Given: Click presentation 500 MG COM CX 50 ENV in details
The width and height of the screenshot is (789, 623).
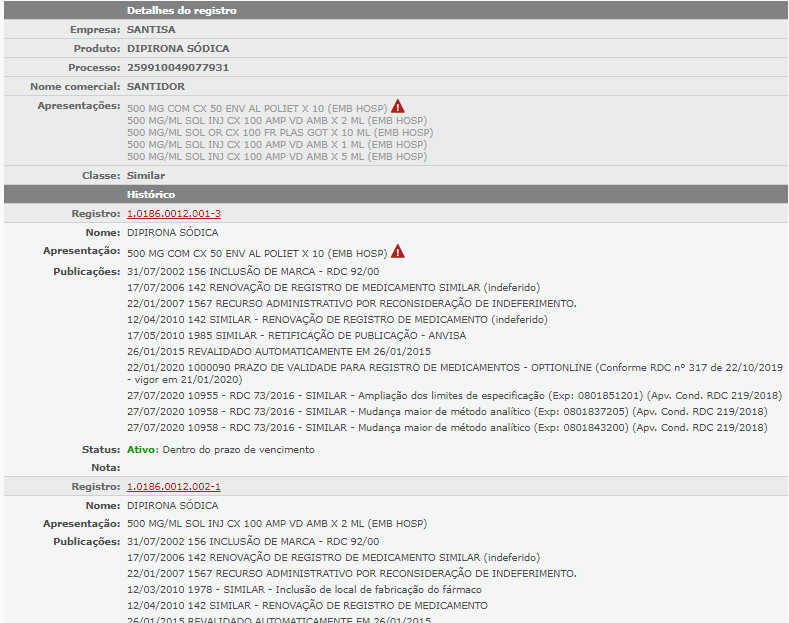Looking at the screenshot, I should coord(257,109).
